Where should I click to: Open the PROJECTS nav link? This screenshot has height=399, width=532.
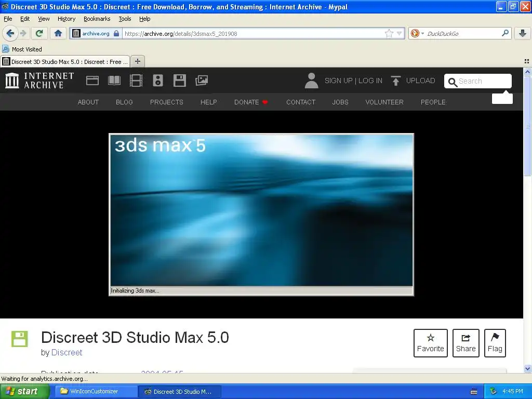[x=167, y=102]
